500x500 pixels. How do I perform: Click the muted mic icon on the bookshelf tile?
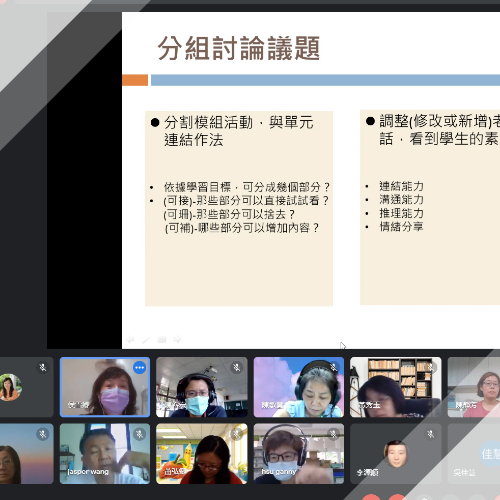click(431, 367)
